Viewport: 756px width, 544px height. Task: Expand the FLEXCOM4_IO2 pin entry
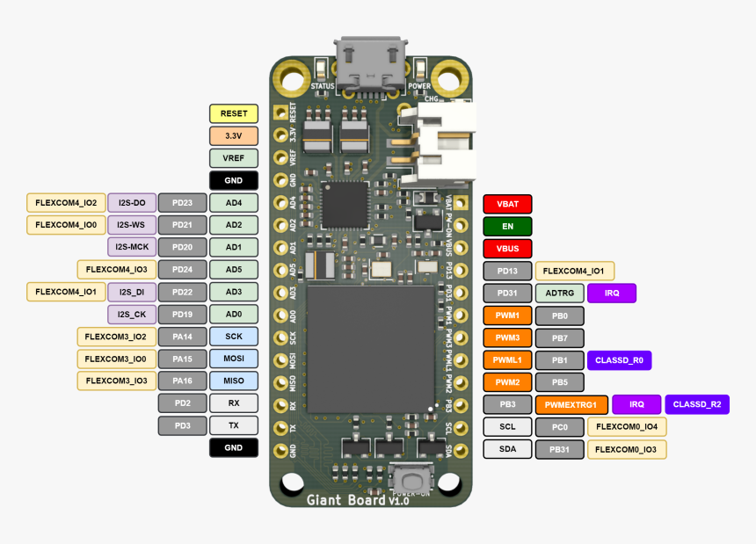coord(65,202)
